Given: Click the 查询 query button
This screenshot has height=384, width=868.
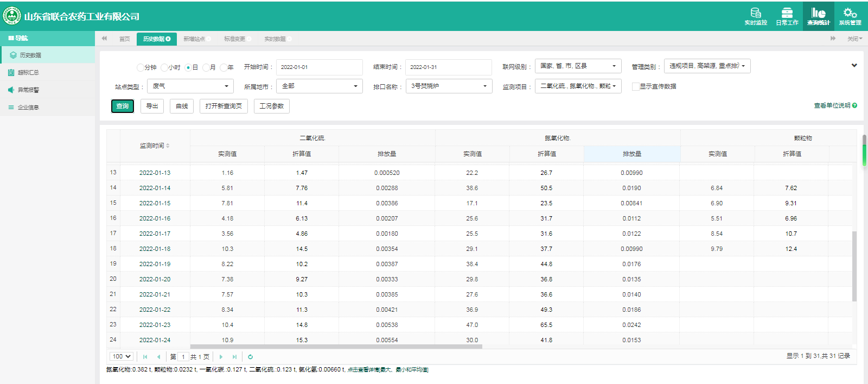Looking at the screenshot, I should 123,106.
